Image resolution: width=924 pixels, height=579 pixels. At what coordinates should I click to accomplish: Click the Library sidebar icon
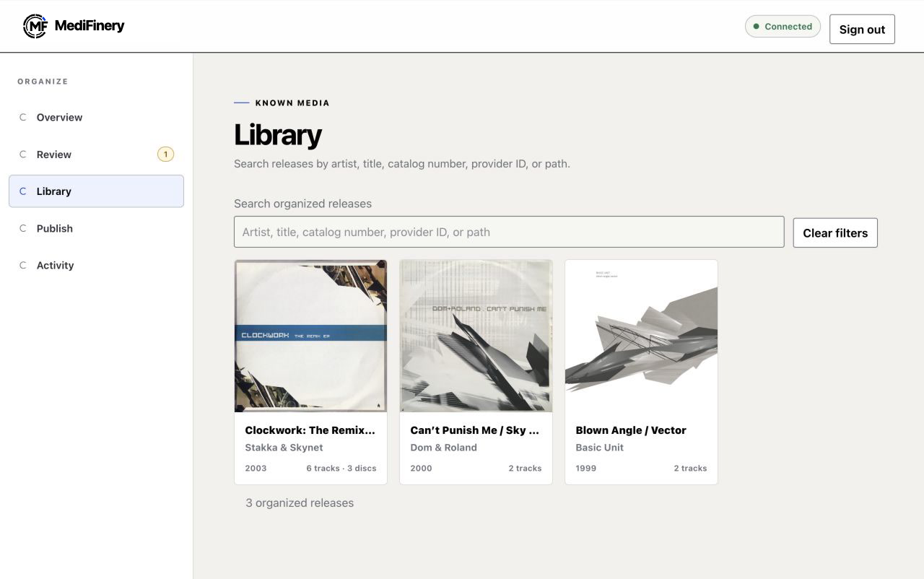click(22, 191)
